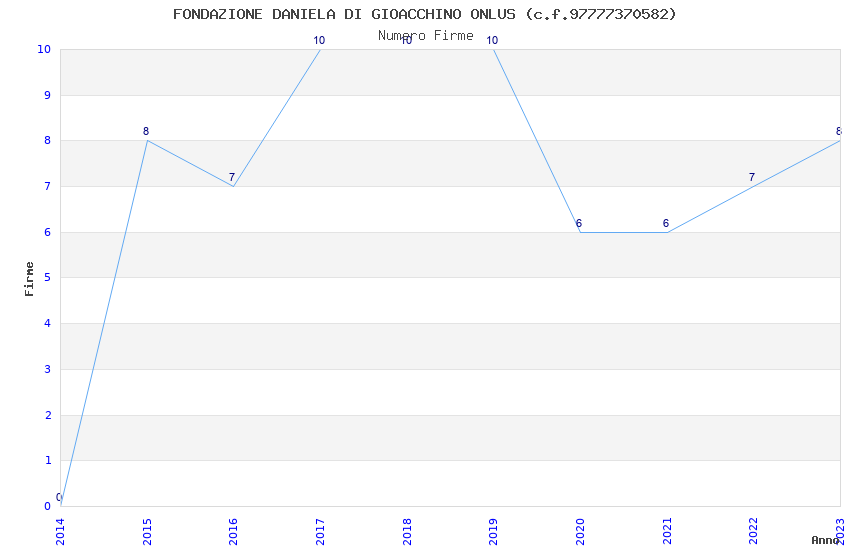Click the data label 7 above 2022
Screen dimensions: 850x550
coord(751,177)
